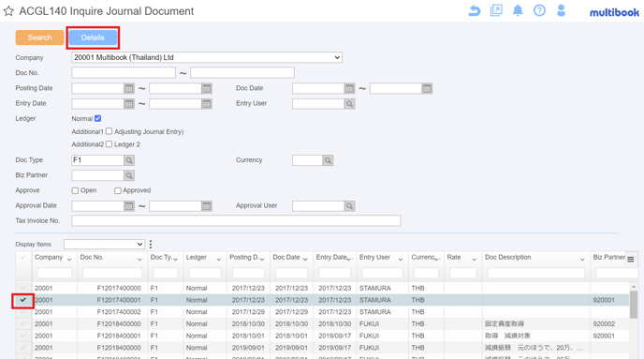
Task: Open the Display Items dropdown
Action: [x=104, y=245]
